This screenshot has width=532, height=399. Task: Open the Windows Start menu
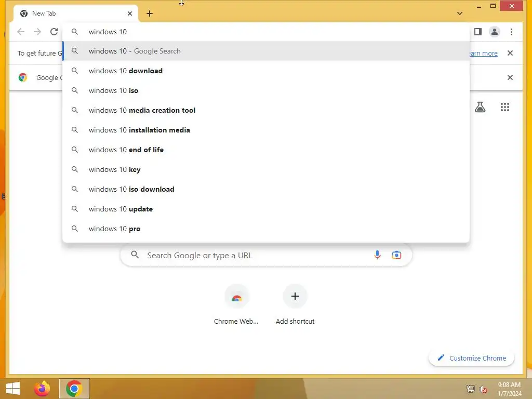(x=13, y=389)
